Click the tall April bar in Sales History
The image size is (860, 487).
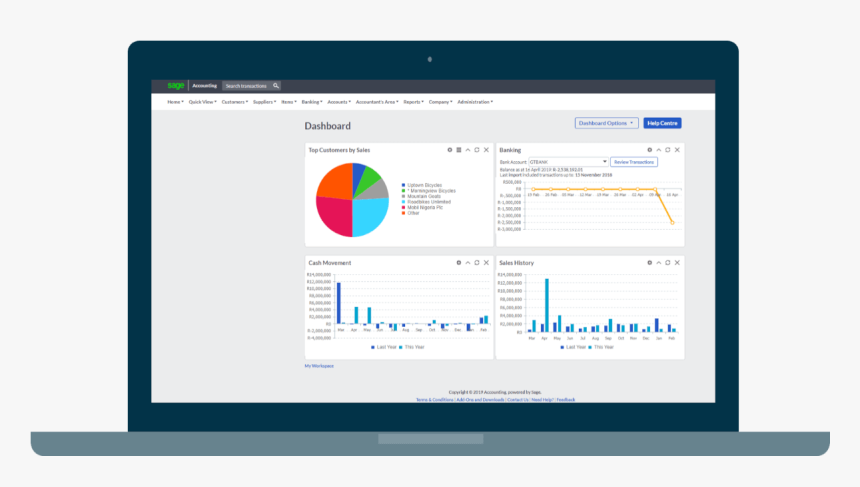point(547,305)
